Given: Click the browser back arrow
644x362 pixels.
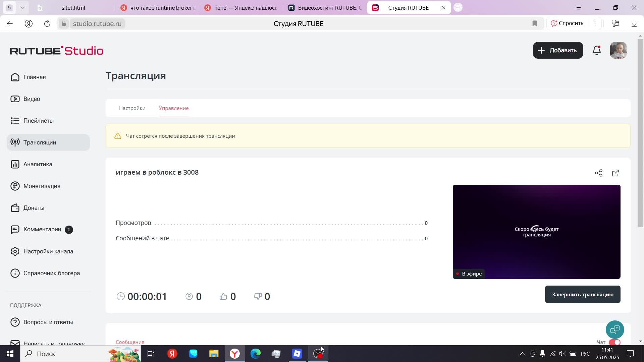Looking at the screenshot, I should click(x=10, y=23).
